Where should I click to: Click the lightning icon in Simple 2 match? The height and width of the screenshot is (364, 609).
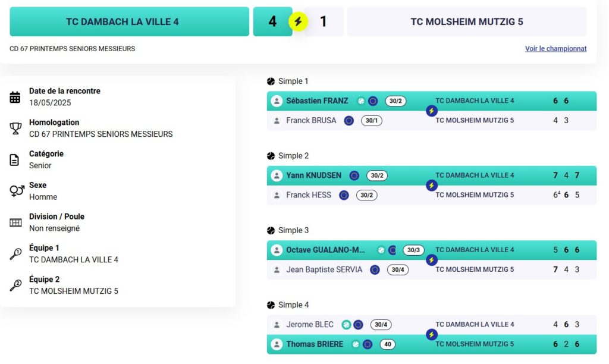tap(431, 186)
